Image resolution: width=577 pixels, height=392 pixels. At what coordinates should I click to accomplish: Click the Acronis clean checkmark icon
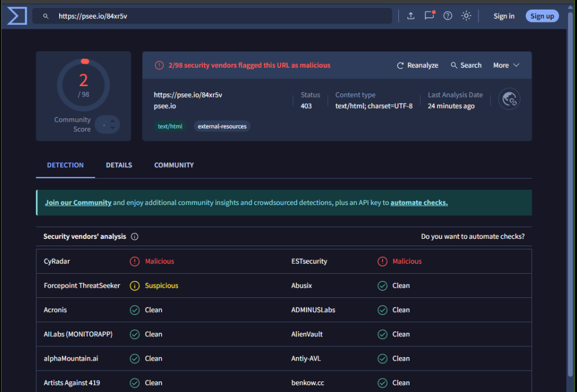[135, 310]
